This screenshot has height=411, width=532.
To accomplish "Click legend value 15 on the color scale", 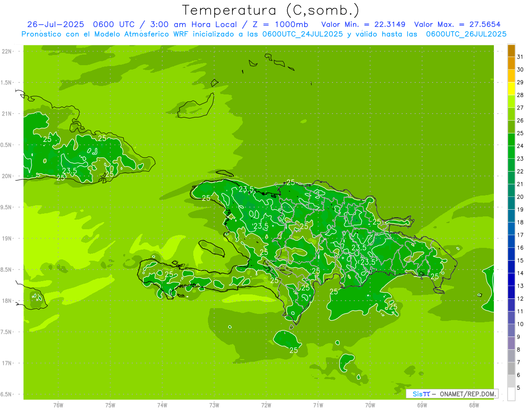I will tap(520, 260).
